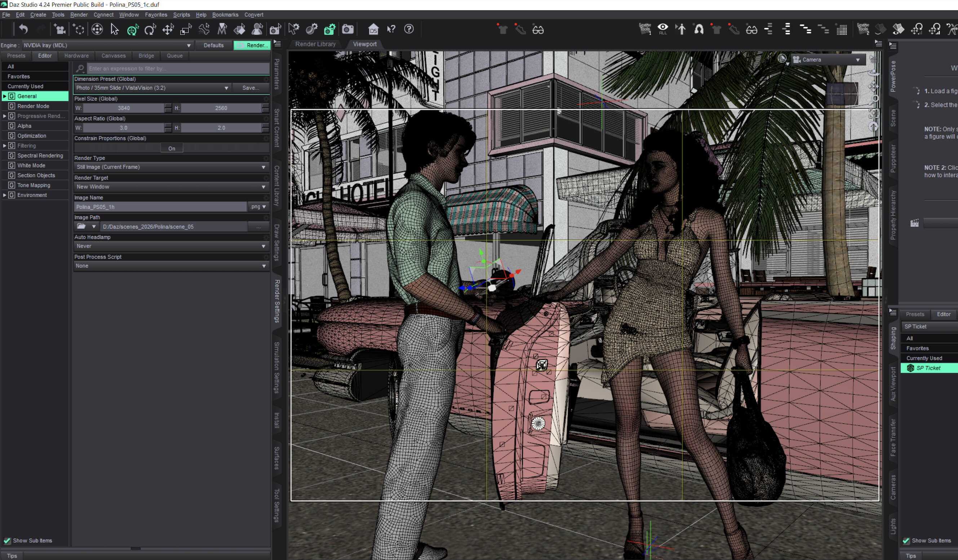Open the Auto Headlamp Never dropdown

[x=171, y=246]
